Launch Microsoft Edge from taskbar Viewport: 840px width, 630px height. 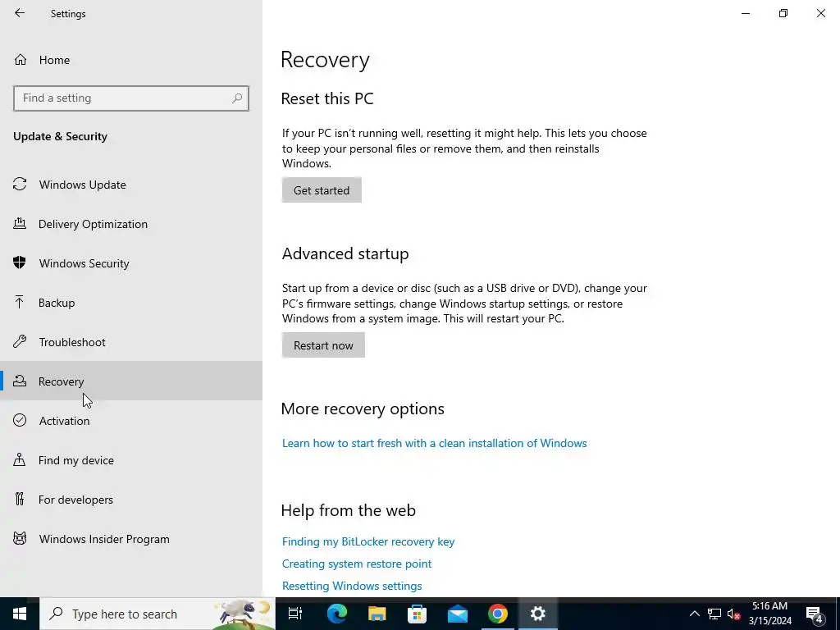pyautogui.click(x=337, y=614)
